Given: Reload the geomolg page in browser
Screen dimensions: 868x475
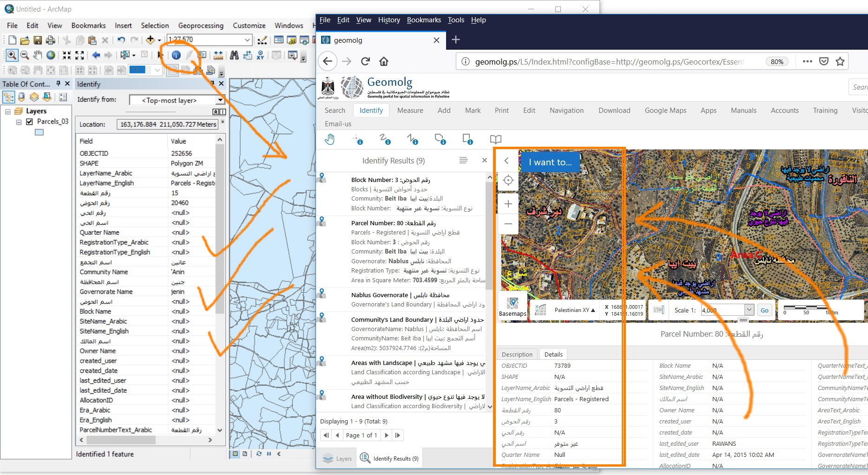Looking at the screenshot, I should click(365, 61).
